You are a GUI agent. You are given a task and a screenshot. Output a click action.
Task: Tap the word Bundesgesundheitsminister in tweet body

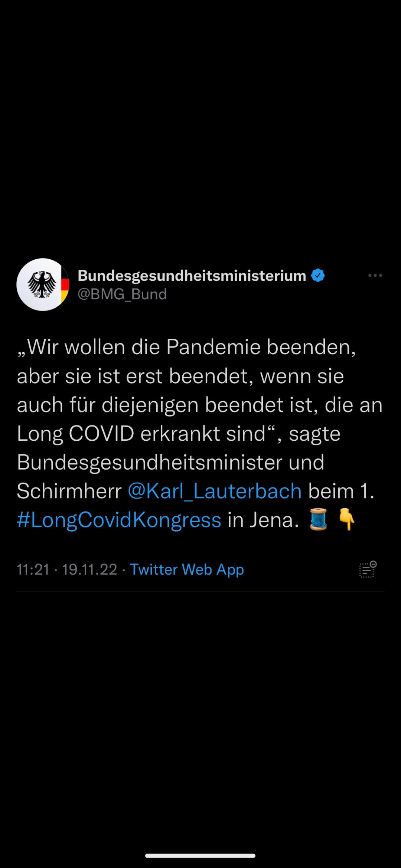pos(150,463)
